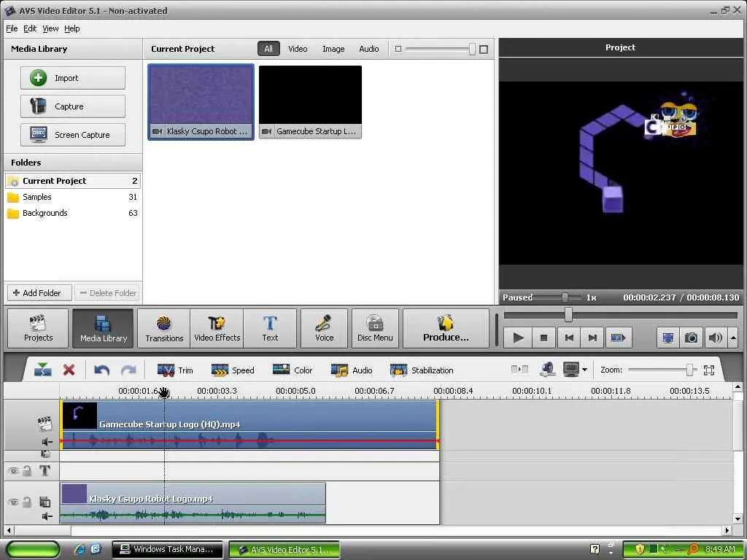Viewport: 747px width, 560px height.
Task: Adjust the thumbnail size slider
Action: 472,49
